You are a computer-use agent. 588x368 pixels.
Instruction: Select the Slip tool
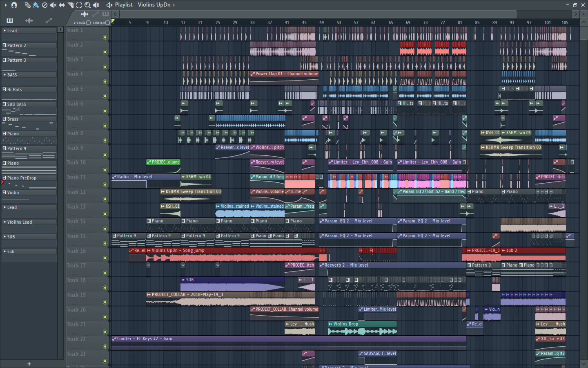(62, 5)
